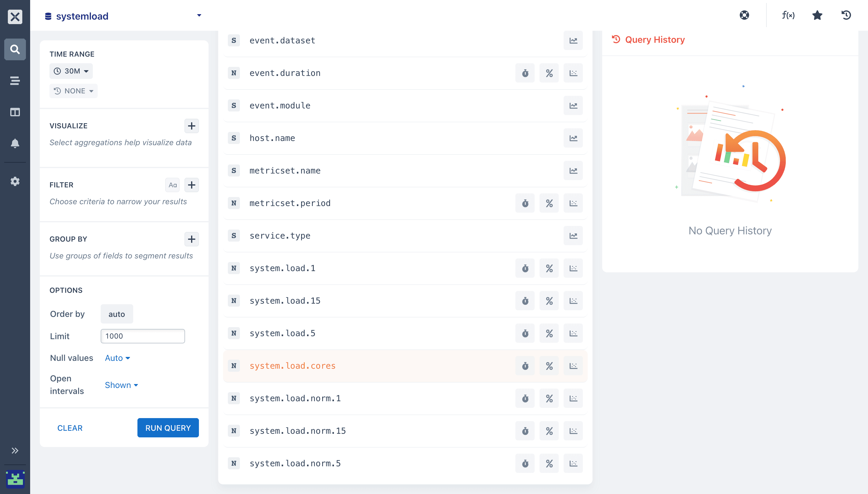868x494 pixels.
Task: Toggle the query history clock icon
Action: (x=846, y=15)
